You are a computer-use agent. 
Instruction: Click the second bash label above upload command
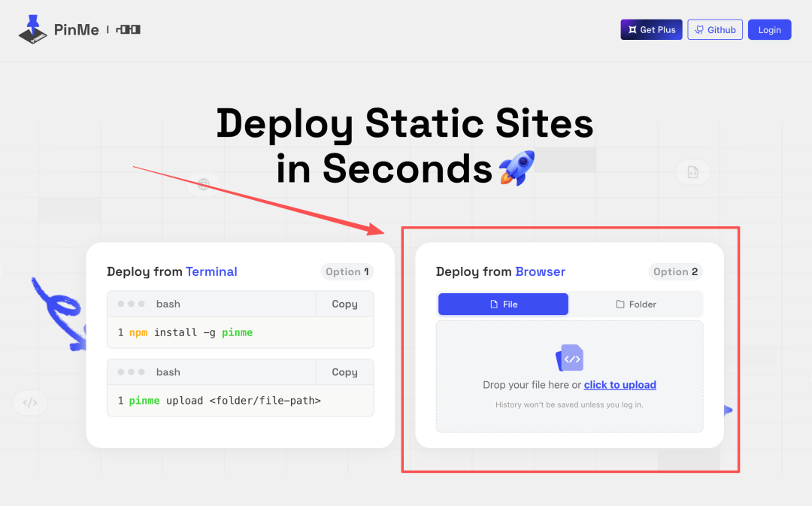(168, 372)
